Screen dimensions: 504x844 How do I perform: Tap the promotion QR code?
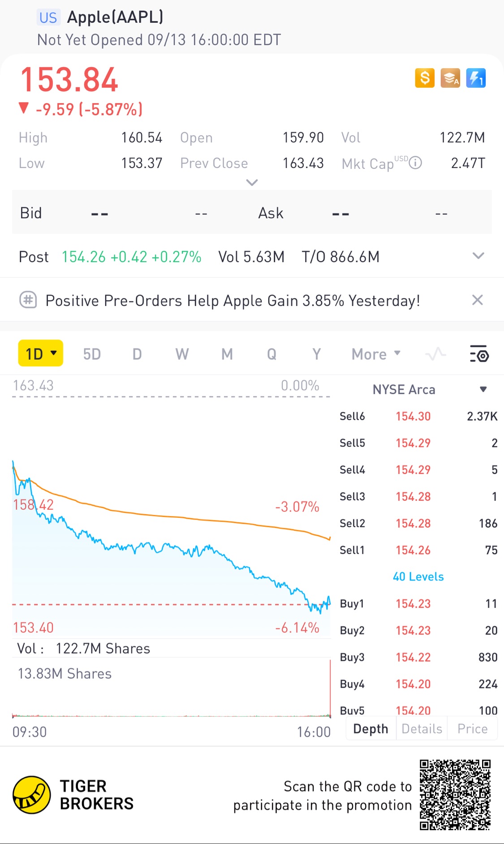point(455,795)
